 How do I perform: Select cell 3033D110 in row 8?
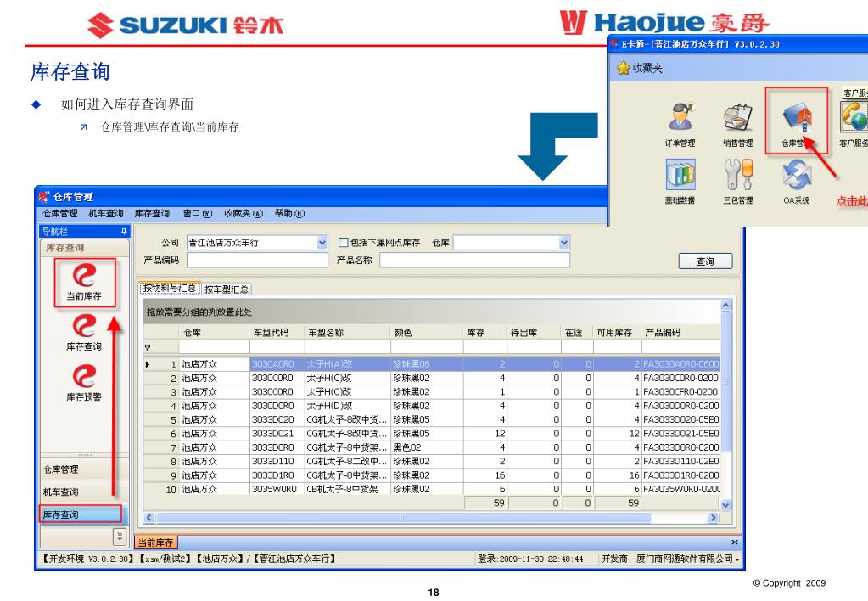click(x=277, y=461)
